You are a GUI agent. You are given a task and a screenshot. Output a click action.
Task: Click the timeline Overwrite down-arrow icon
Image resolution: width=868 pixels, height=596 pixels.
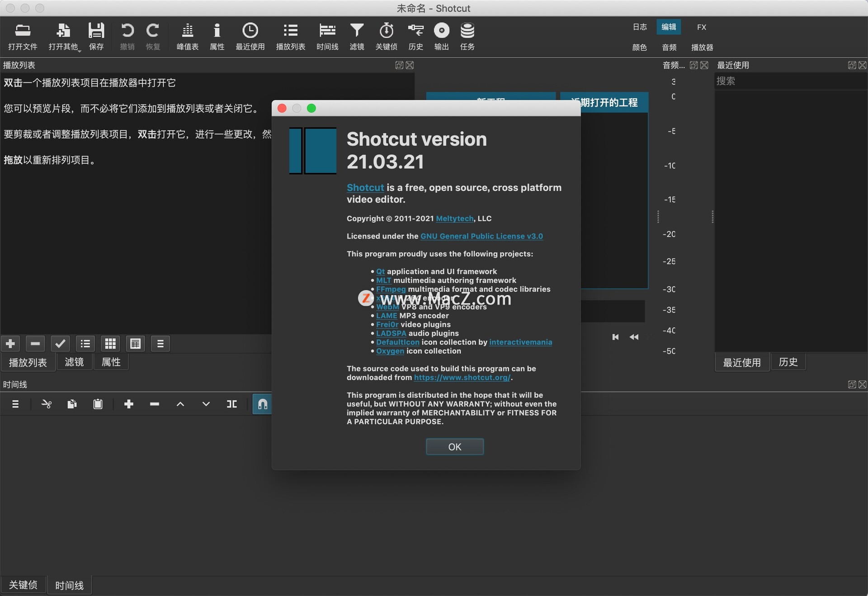(206, 404)
